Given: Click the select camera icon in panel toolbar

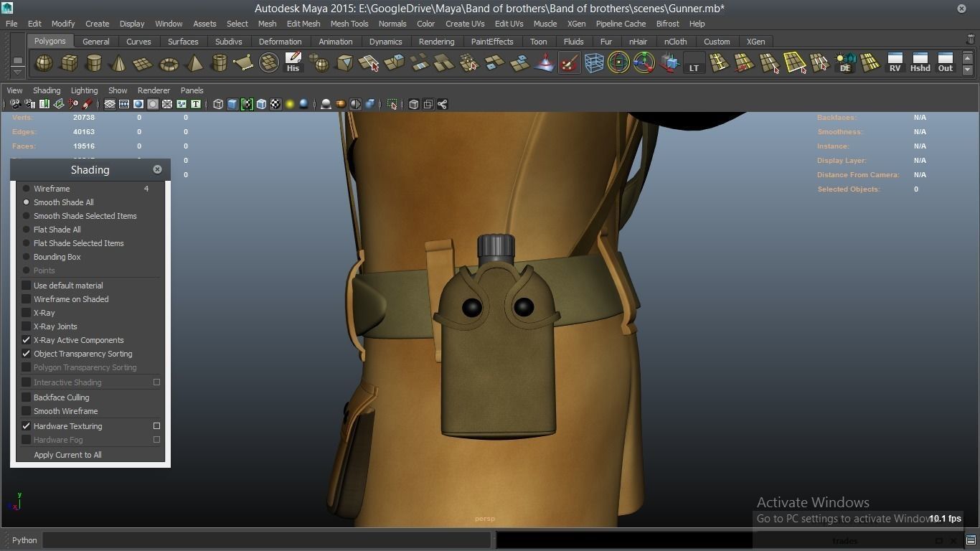Looking at the screenshot, I should click(15, 104).
